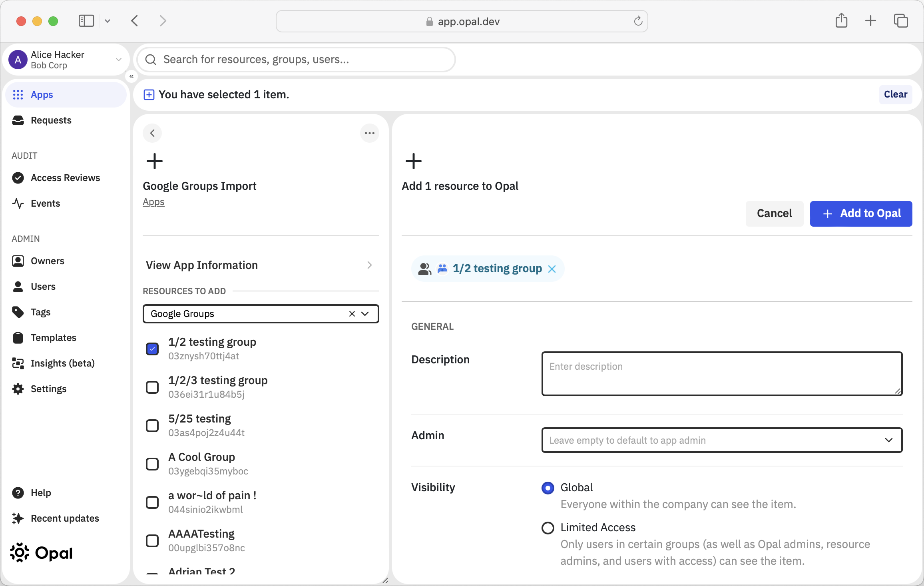Open the Events page
The image size is (924, 586).
pos(45,203)
